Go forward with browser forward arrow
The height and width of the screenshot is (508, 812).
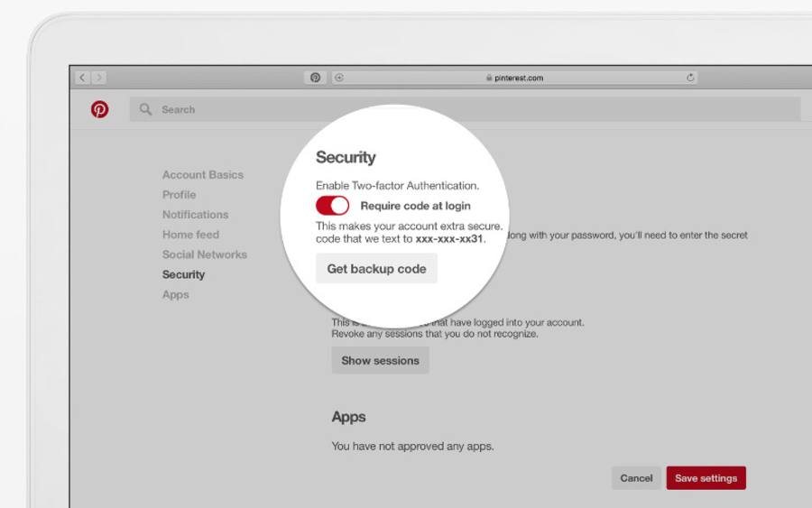point(99,78)
